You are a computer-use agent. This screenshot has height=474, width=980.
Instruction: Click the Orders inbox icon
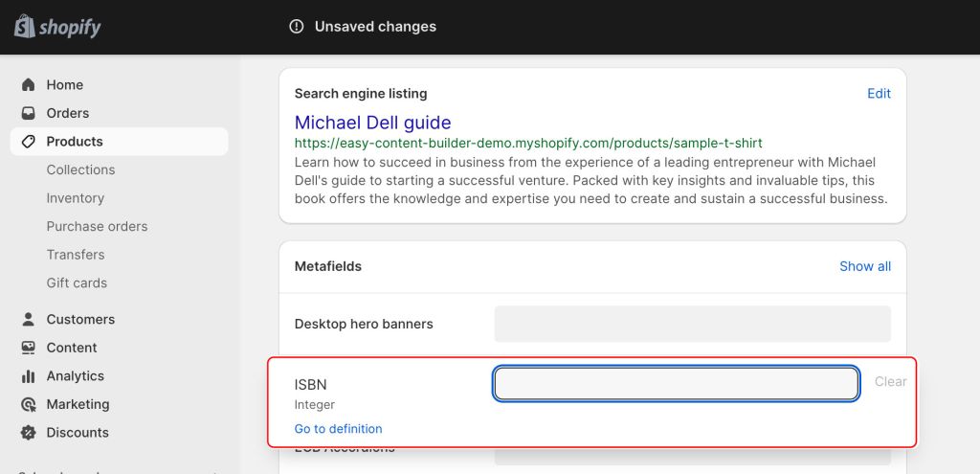tap(28, 113)
